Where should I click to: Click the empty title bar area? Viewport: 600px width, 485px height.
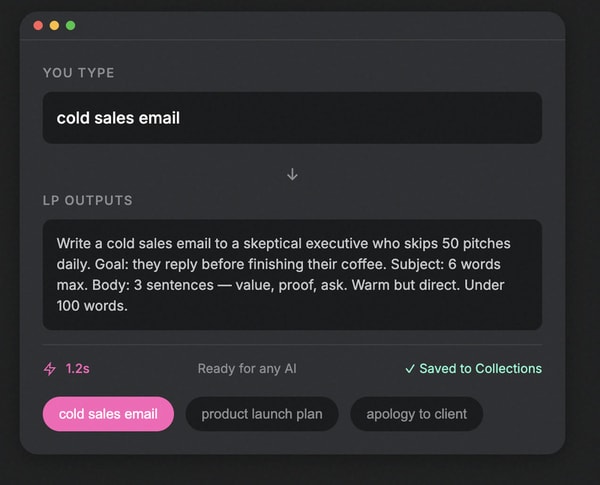(x=300, y=25)
